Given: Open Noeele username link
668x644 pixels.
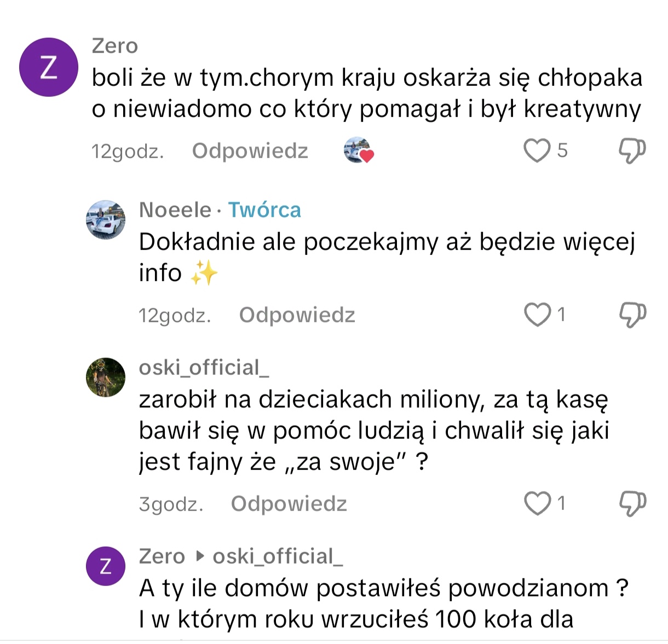Looking at the screenshot, I should coord(175,210).
